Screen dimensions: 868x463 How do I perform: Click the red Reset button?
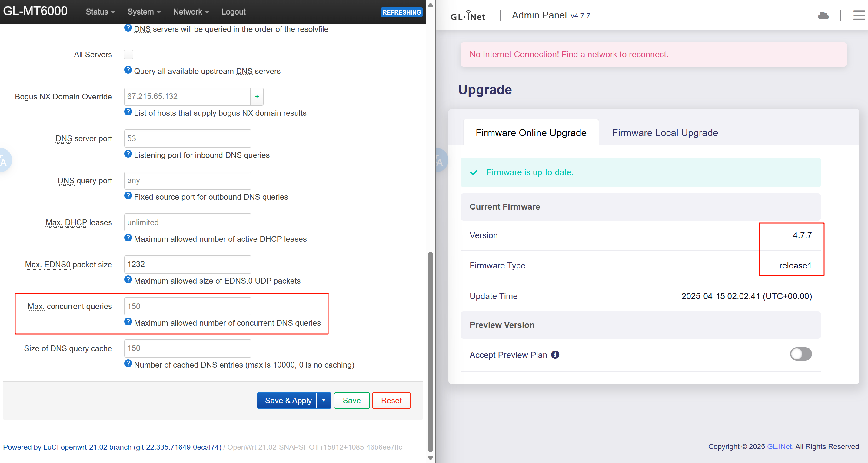[391, 401]
